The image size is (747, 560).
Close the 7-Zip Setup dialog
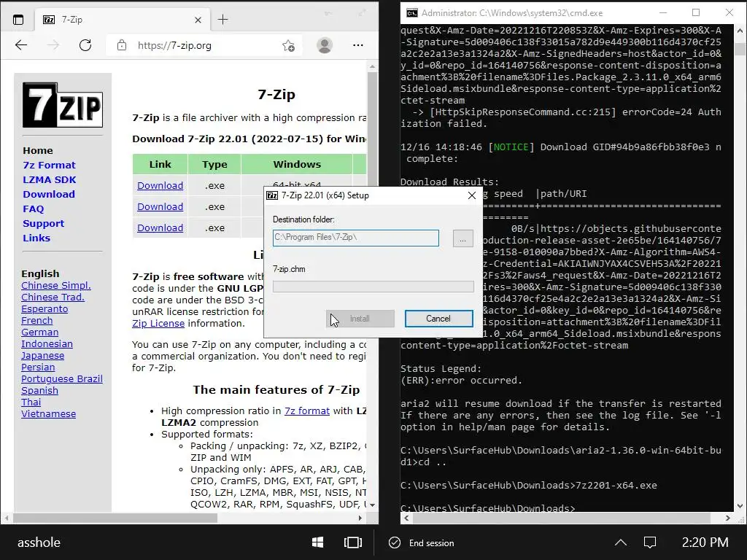472,195
